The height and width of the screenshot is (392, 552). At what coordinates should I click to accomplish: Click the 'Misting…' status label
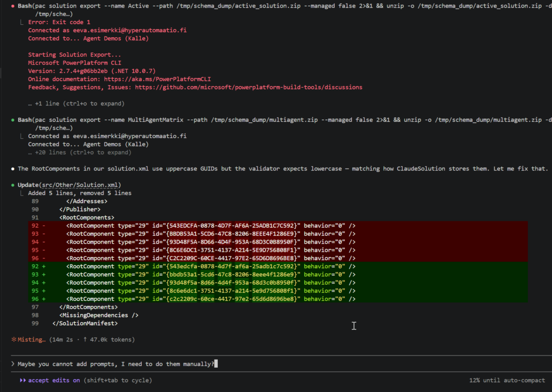pos(32,340)
